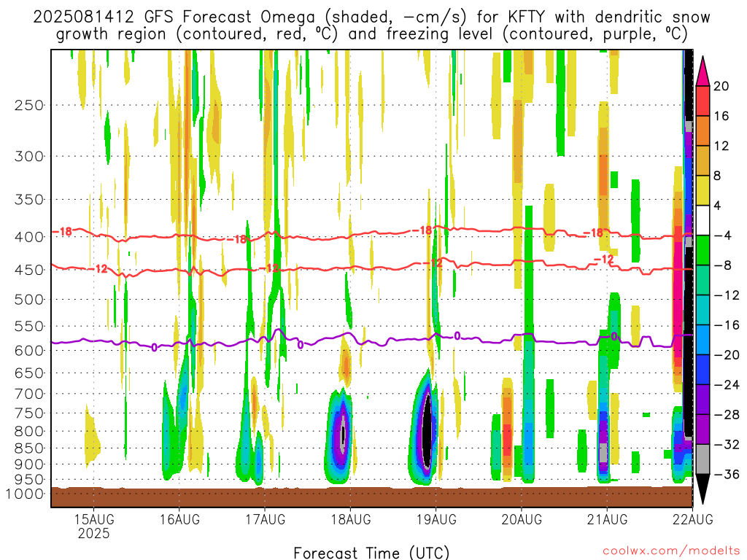This screenshot has height=560, width=747.
Task: Click the purple 0 label near 19AUG
Action: pyautogui.click(x=457, y=336)
